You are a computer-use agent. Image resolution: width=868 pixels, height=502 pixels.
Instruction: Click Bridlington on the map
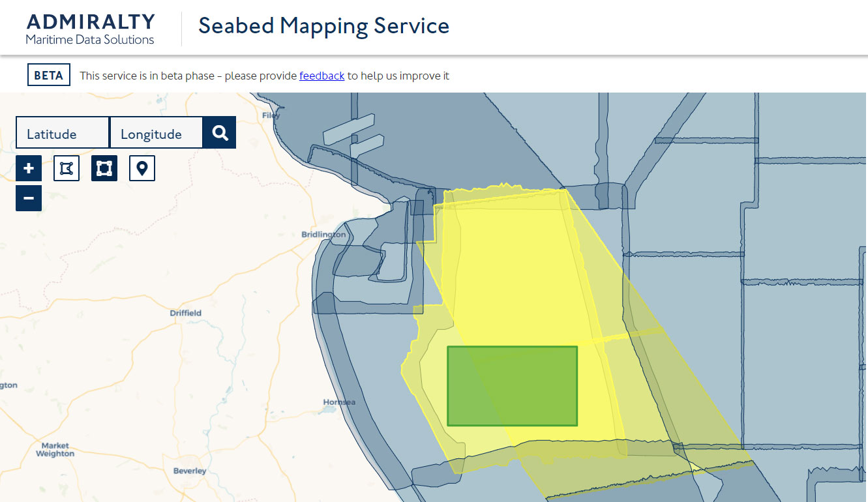pos(323,233)
